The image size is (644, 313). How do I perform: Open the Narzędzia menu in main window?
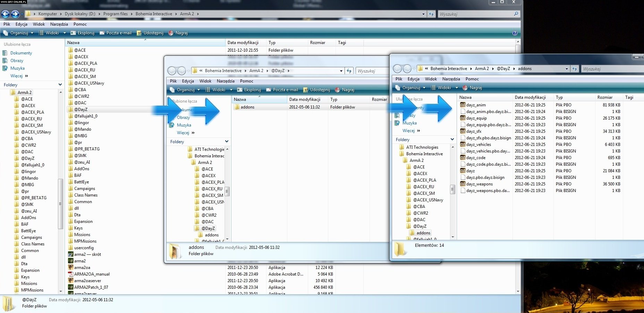pyautogui.click(x=59, y=24)
